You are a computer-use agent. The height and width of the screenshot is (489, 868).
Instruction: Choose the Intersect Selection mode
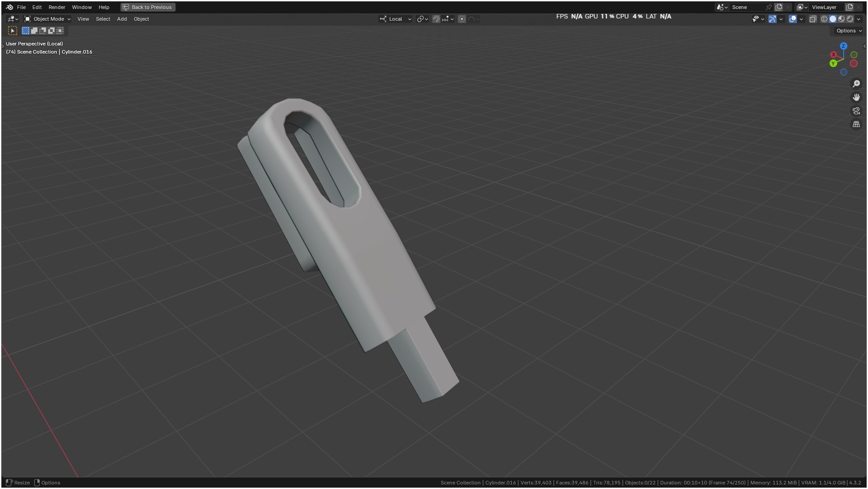tap(60, 31)
